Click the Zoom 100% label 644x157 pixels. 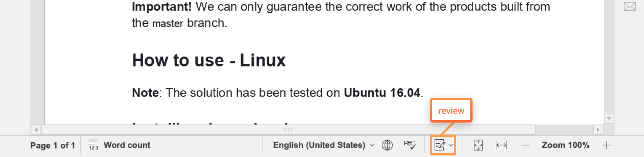tap(565, 145)
